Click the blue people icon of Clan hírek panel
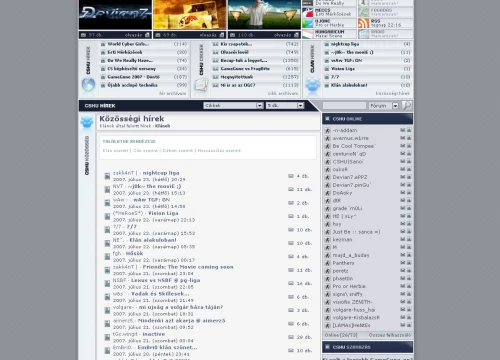500x360 pixels. (x=313, y=84)
